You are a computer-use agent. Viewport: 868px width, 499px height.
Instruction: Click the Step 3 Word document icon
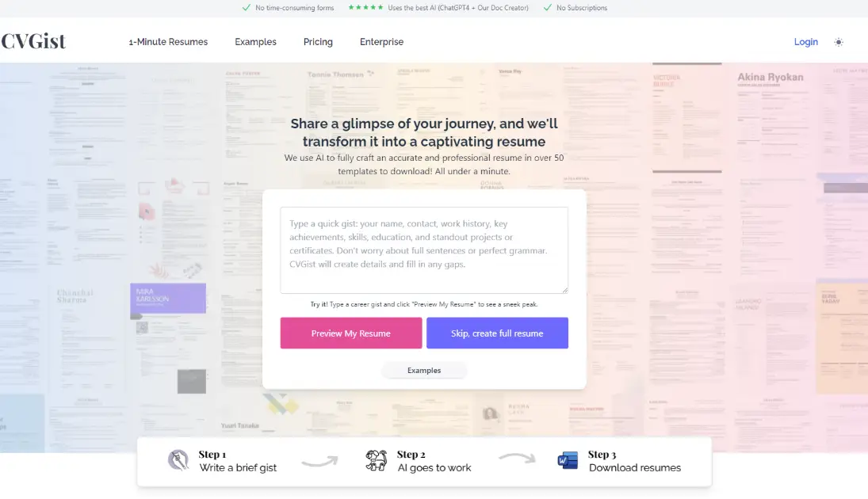pyautogui.click(x=568, y=460)
